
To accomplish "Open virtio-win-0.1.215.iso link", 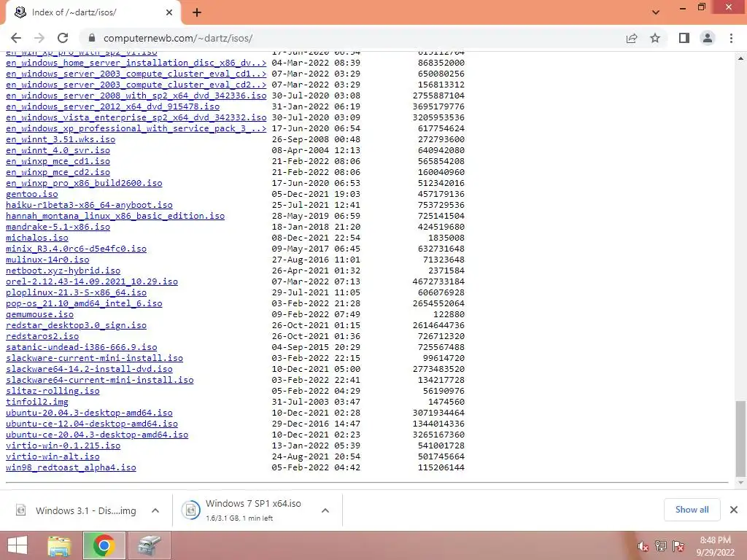I will (x=63, y=446).
